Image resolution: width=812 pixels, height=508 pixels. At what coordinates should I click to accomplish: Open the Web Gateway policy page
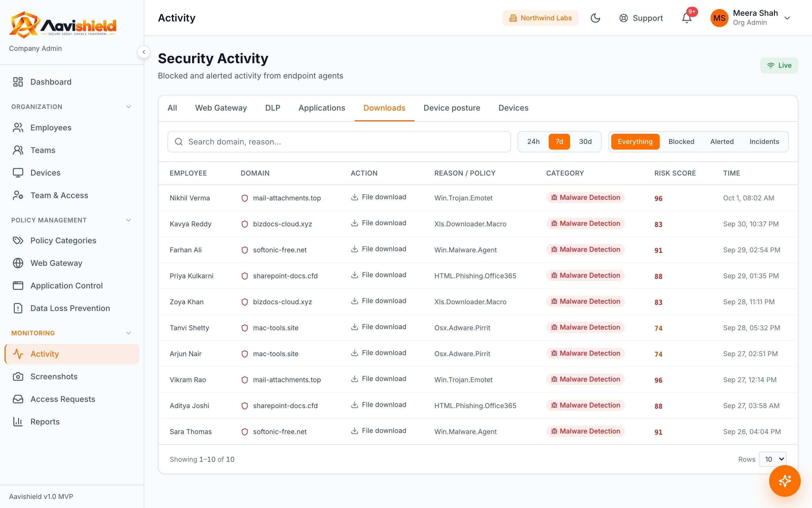pyautogui.click(x=72, y=263)
